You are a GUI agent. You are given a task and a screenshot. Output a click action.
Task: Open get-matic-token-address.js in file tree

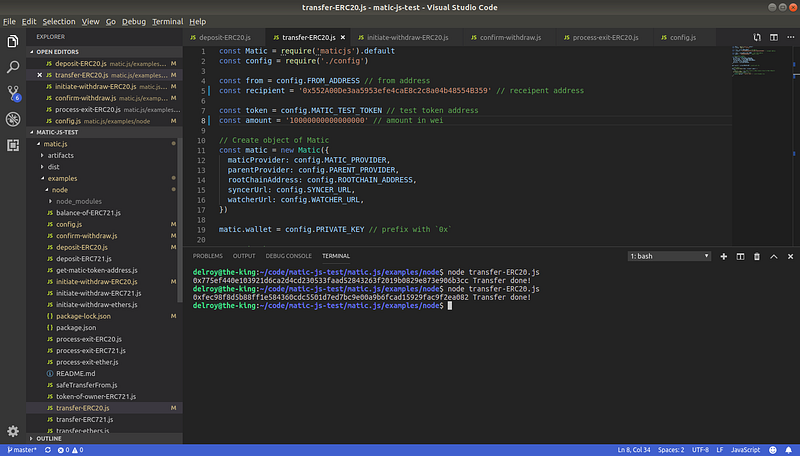click(x=104, y=270)
